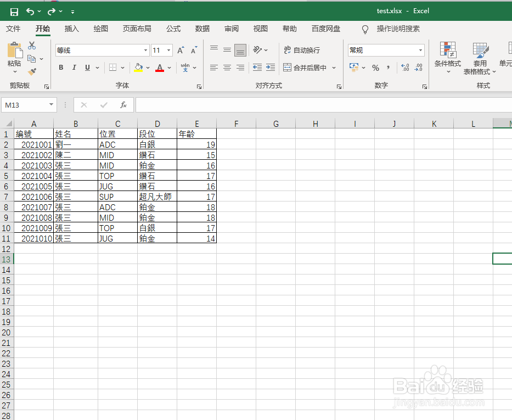Click the Undo arrow icon

point(30,12)
